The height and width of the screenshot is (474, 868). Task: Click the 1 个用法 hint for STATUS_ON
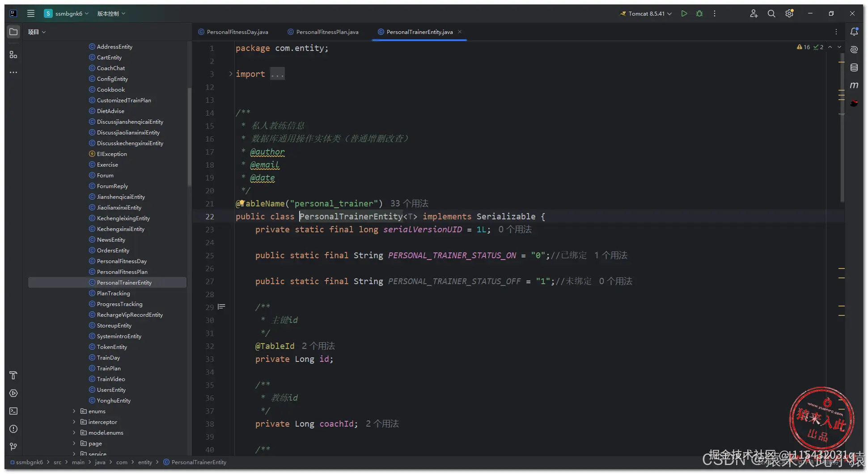(x=611, y=255)
